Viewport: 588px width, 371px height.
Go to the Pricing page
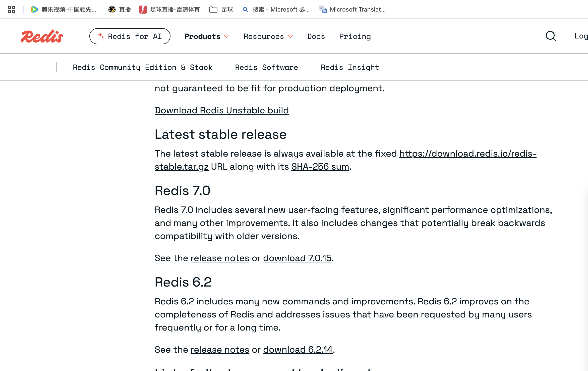click(x=355, y=36)
